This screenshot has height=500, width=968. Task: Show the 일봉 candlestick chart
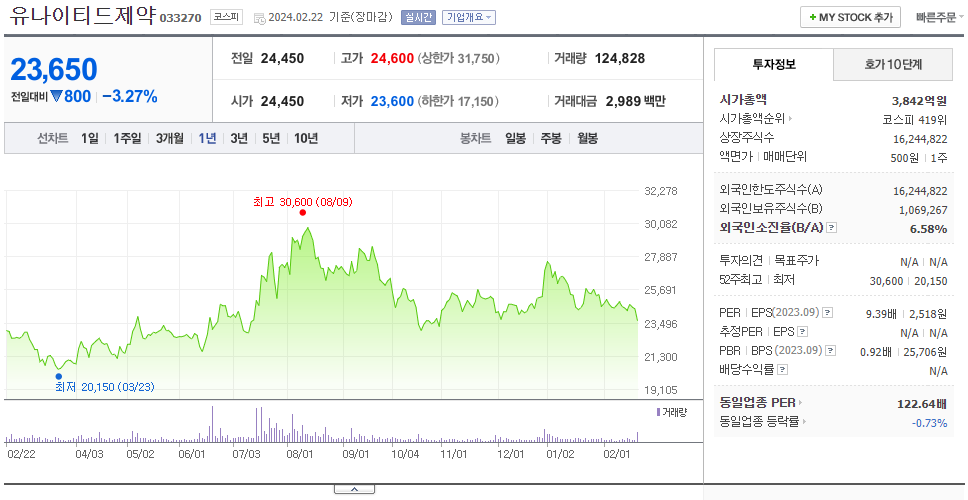(515, 138)
